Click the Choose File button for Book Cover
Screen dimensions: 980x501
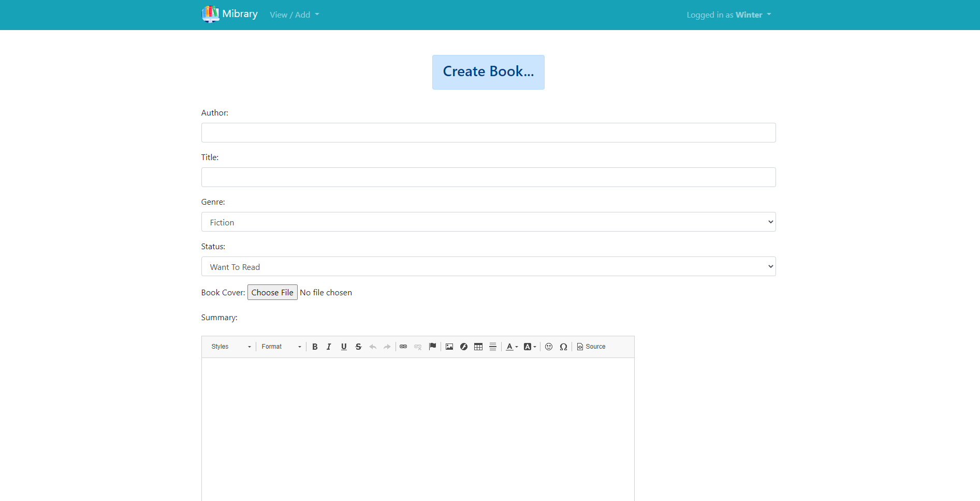tap(272, 292)
